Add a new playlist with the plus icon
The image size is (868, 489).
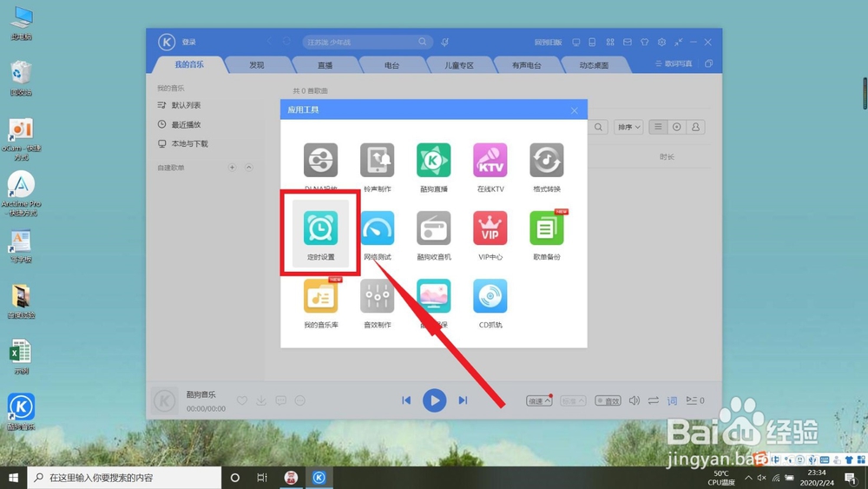[232, 168]
